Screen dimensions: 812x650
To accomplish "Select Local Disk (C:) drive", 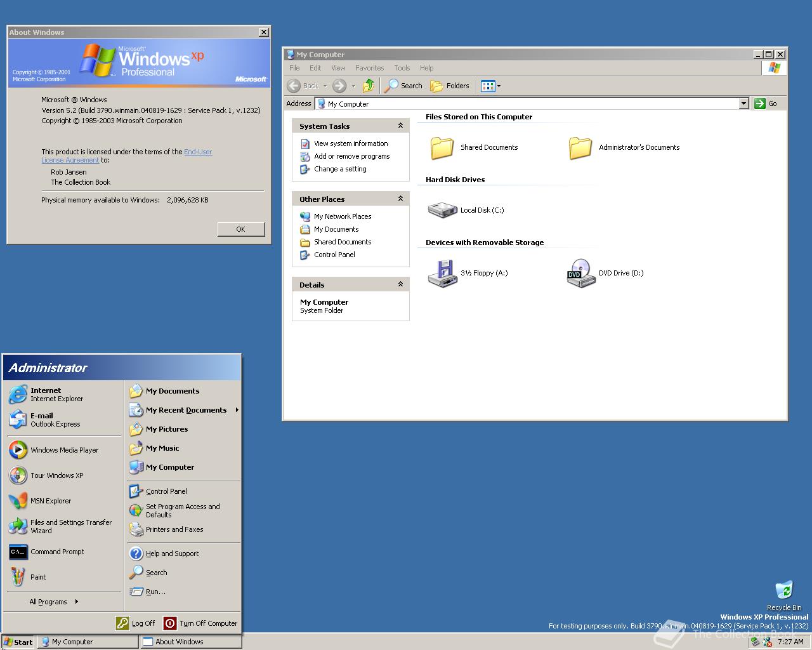I will [x=466, y=210].
